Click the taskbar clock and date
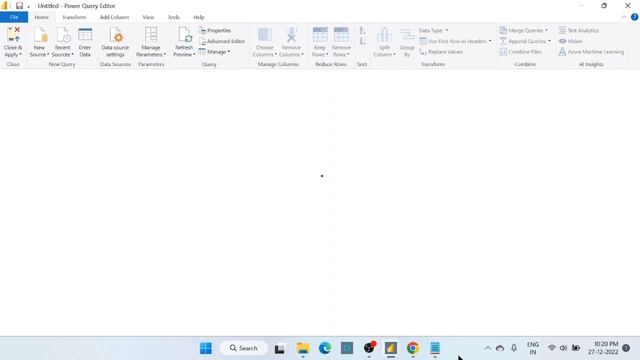 click(x=603, y=348)
